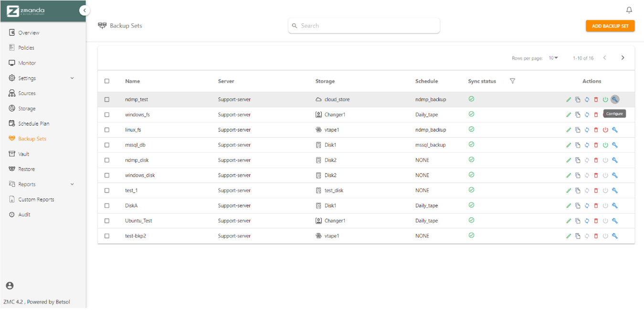The image size is (644, 310).
Task: Edit the Ubuntu_Test backup set
Action: click(x=569, y=221)
